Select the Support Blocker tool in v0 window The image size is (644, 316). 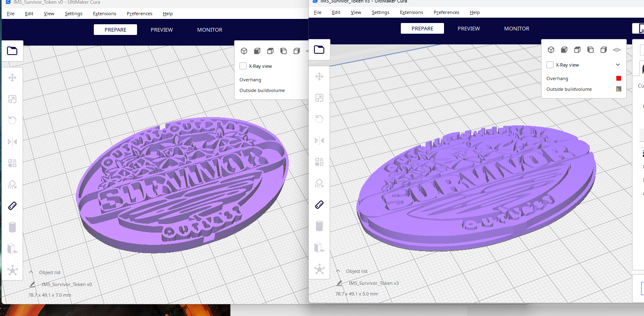pyautogui.click(x=12, y=185)
